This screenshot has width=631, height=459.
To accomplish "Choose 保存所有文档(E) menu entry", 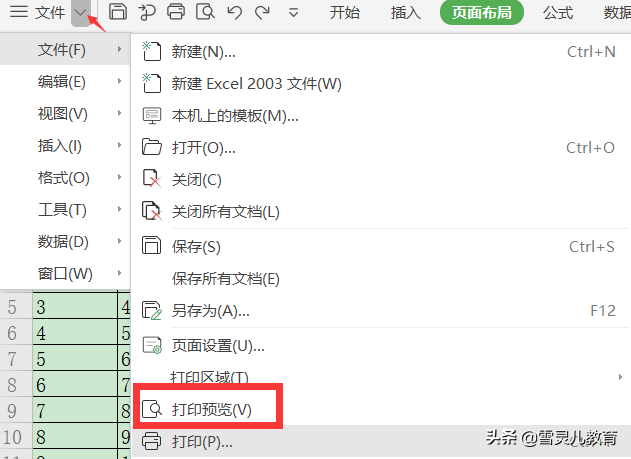I will (380, 278).
